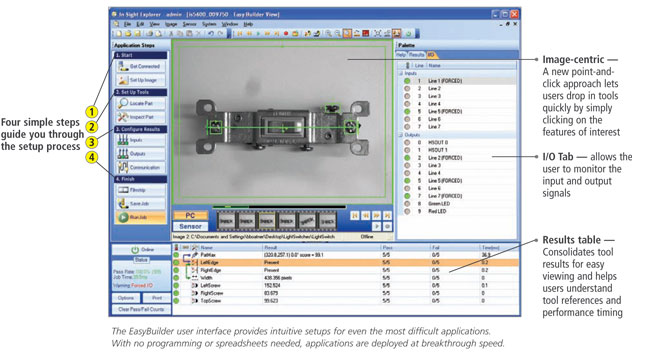Toggle Green LED output indicator
The image size is (664, 364).
[407, 204]
